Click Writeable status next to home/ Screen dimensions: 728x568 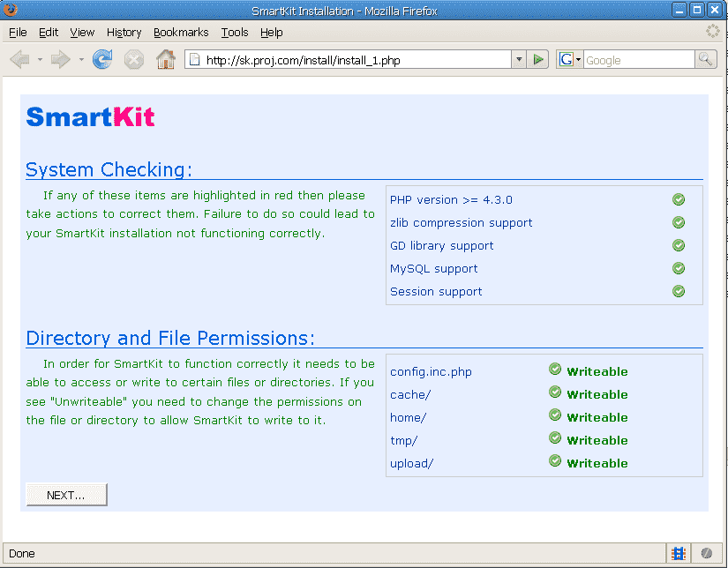pos(597,418)
